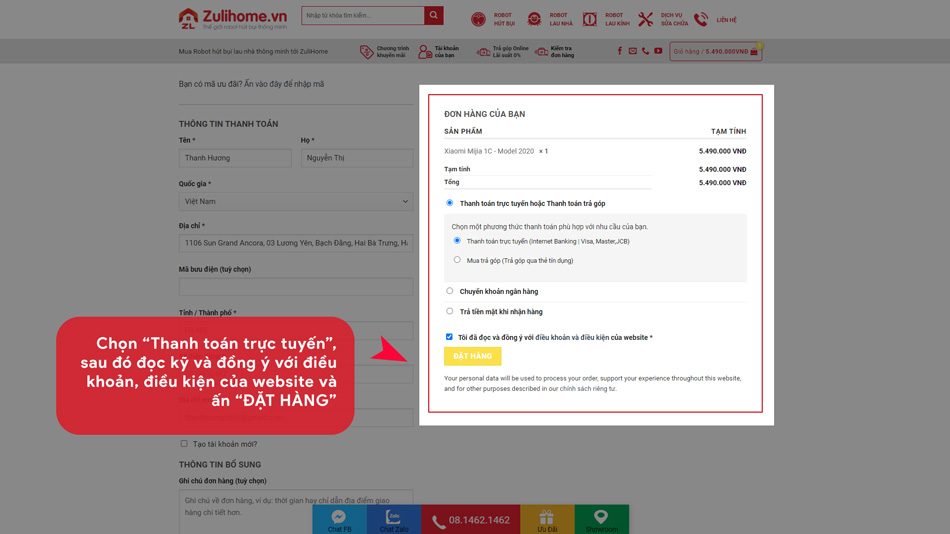Click the search magnifier icon
Screen dimensions: 950x534
pyautogui.click(x=433, y=16)
